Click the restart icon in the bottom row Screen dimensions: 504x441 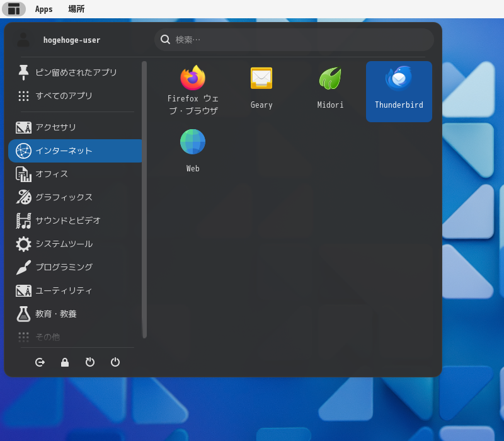point(90,362)
